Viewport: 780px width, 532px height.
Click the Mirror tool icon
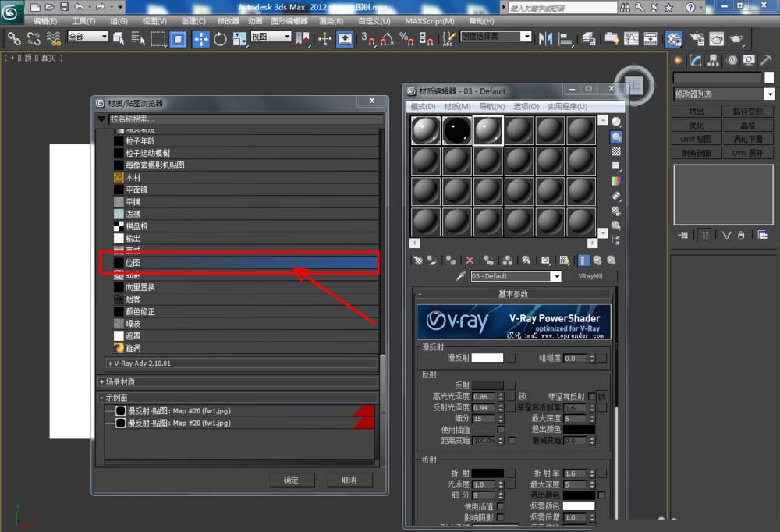[546, 38]
